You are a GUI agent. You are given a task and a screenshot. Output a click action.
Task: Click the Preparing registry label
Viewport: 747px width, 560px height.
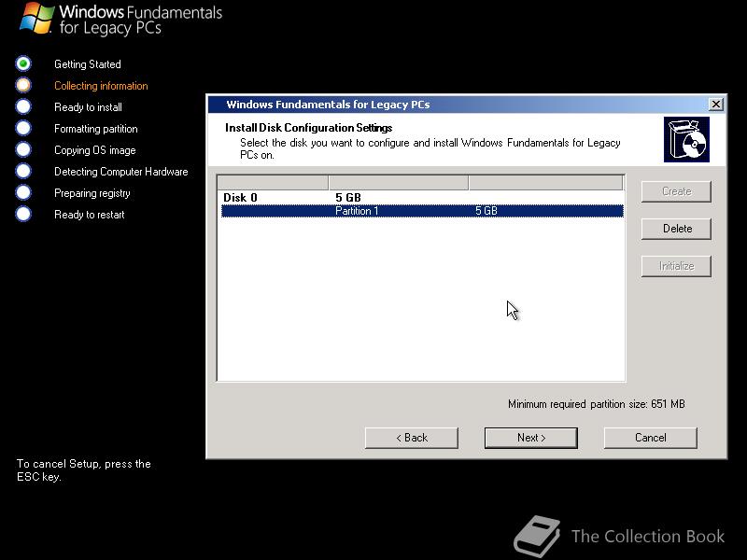[x=92, y=193]
